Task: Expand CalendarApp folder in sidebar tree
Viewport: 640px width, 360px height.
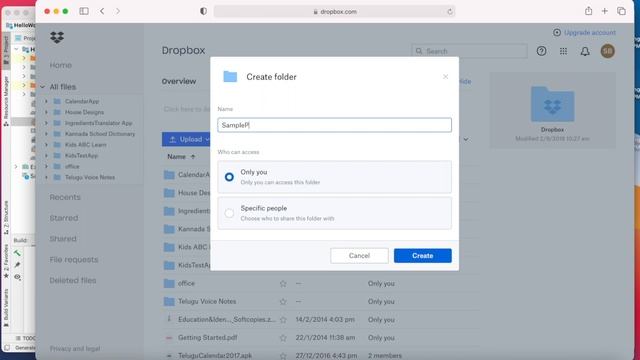Action: click(x=46, y=101)
